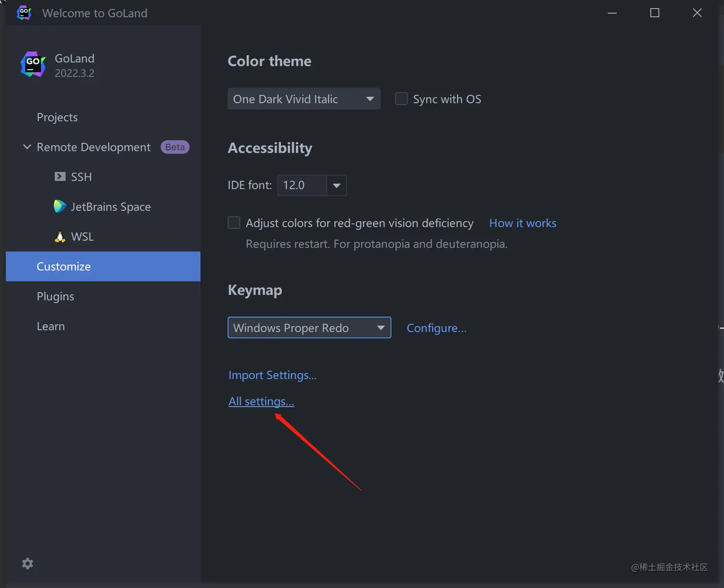The image size is (724, 588).
Task: Go to the Learn tab
Action: point(51,326)
